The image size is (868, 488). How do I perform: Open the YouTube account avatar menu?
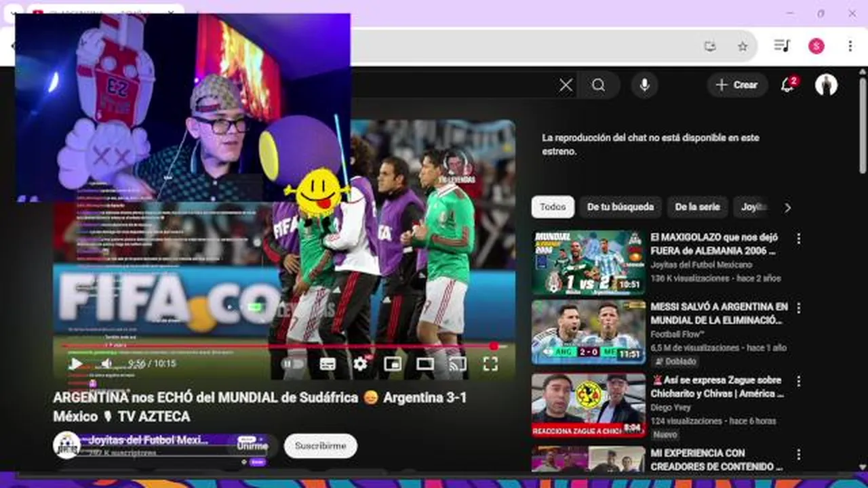pos(826,85)
